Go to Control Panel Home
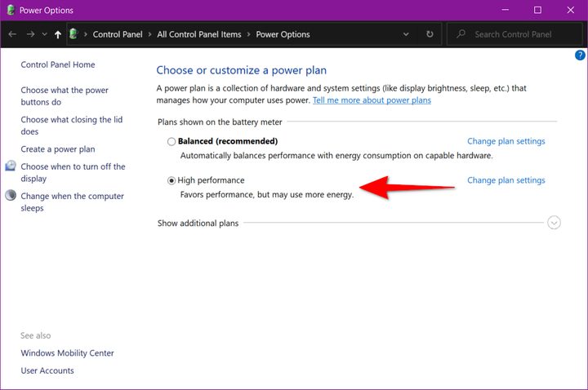 point(58,64)
